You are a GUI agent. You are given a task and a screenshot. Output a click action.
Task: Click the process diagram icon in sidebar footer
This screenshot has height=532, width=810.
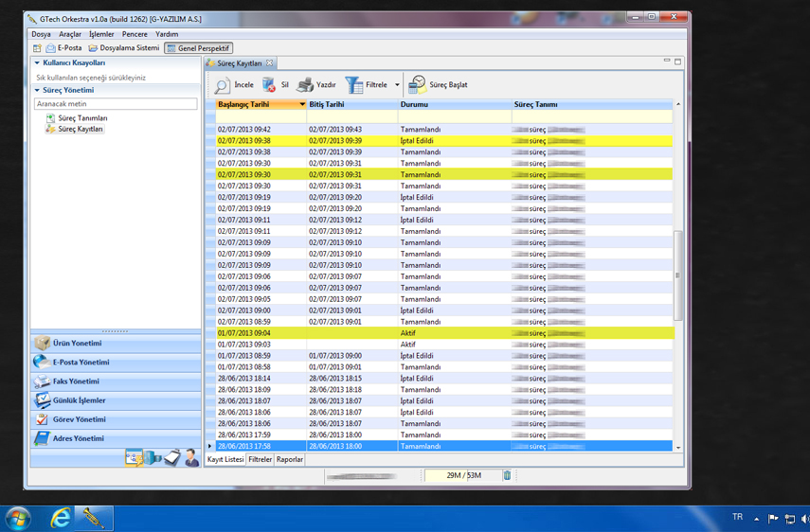pos(134,458)
